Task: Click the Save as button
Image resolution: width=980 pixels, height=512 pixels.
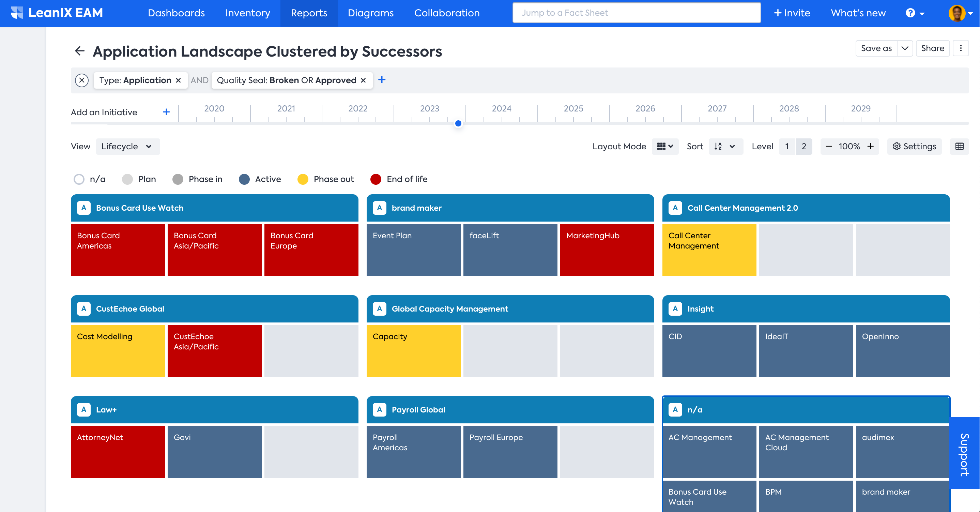Action: tap(876, 48)
